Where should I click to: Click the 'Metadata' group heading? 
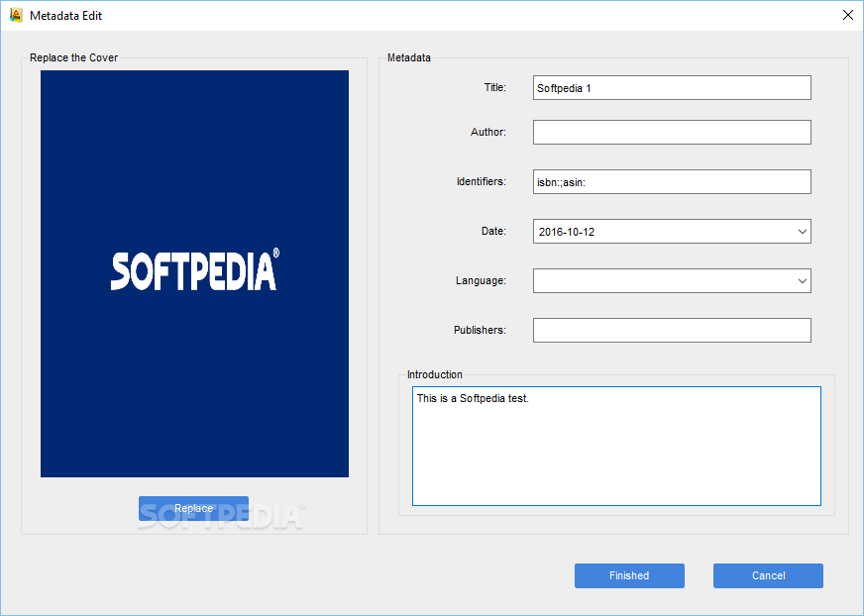click(x=409, y=57)
